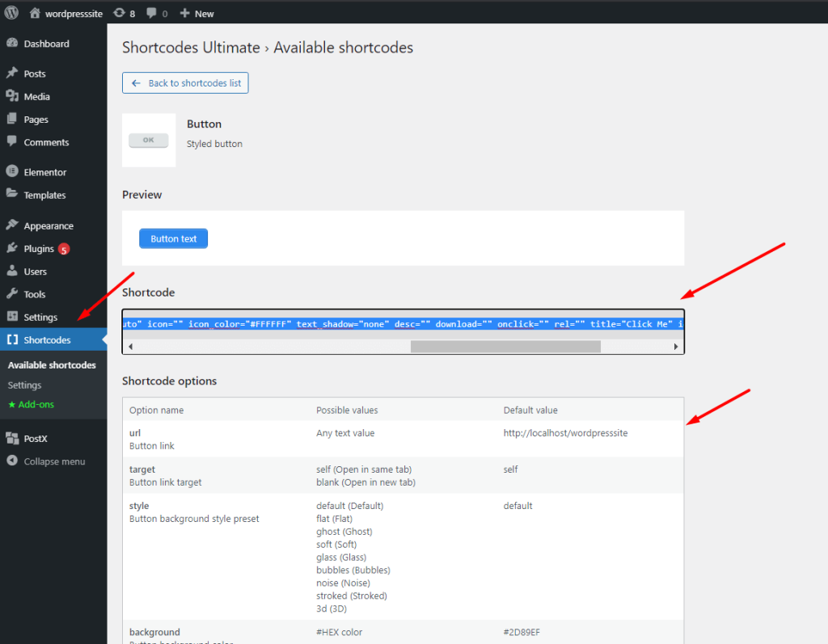Open Shortcodes Settings submenu link
The width and height of the screenshot is (828, 644).
(24, 385)
